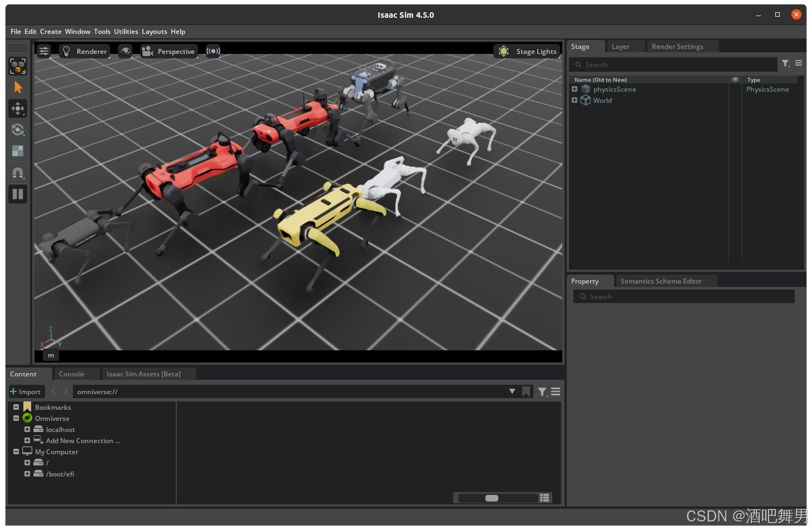Image resolution: width=812 pixels, height=531 pixels.
Task: Pause the simulation
Action: [18, 194]
